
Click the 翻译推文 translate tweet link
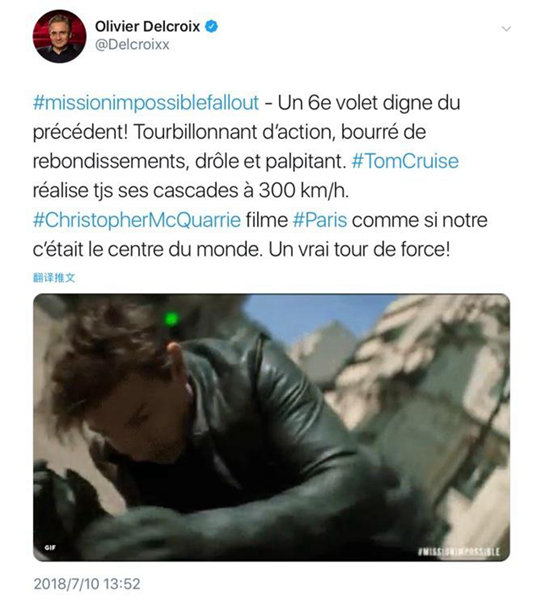[54, 277]
